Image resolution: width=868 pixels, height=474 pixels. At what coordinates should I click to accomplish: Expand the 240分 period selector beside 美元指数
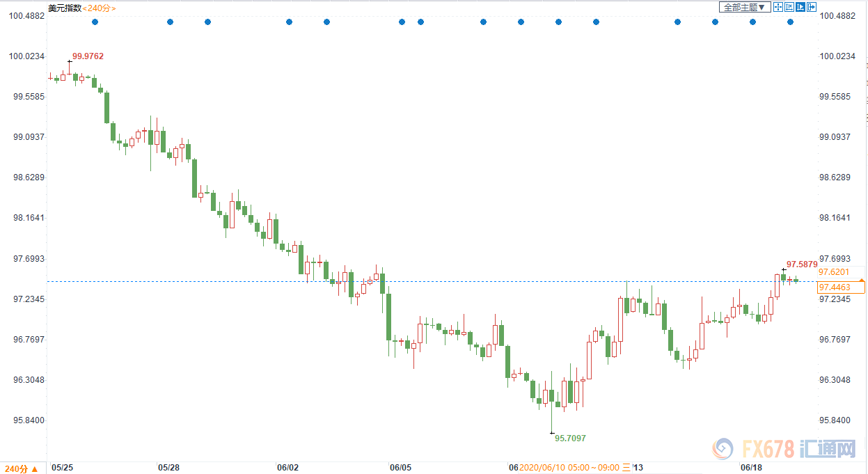coord(100,8)
